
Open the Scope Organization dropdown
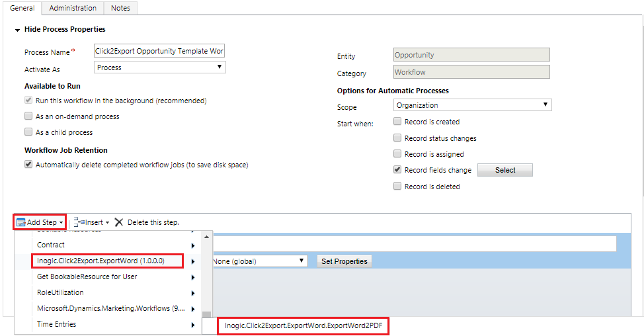472,105
